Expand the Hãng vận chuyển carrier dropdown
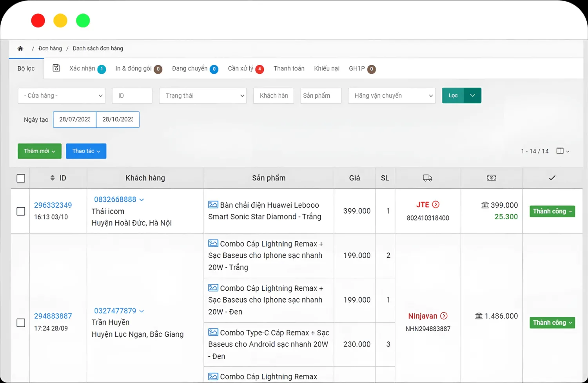 tap(392, 96)
